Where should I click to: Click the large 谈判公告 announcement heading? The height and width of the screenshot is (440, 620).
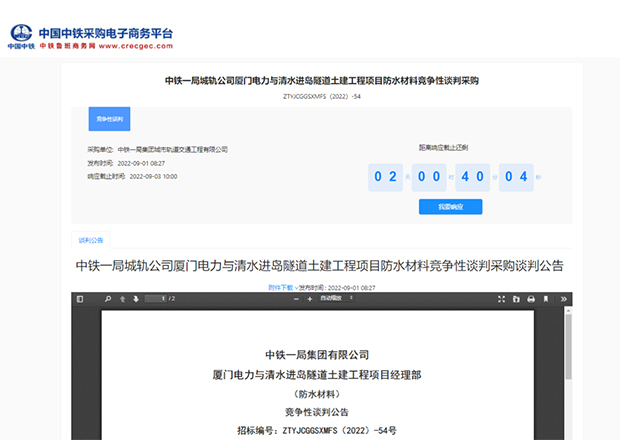click(319, 266)
